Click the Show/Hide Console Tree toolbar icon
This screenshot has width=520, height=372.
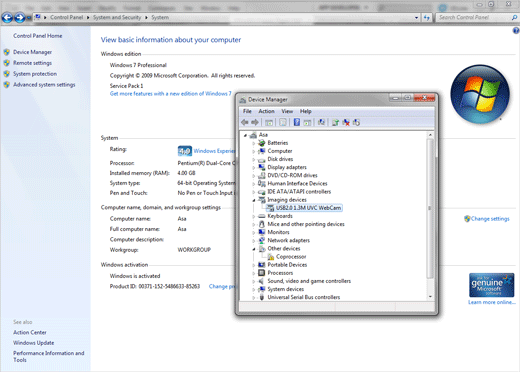(269, 123)
